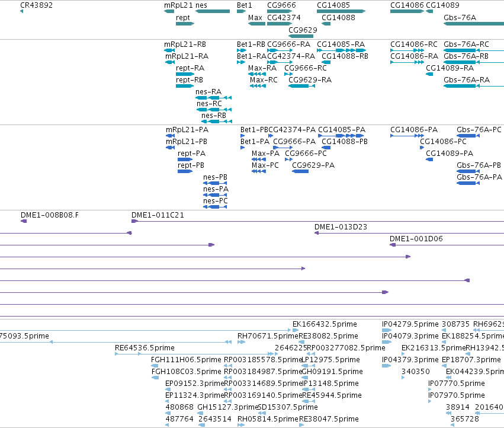Select the CG14085-RA transcript label
The width and height of the screenshot is (504, 428).
(341, 44)
